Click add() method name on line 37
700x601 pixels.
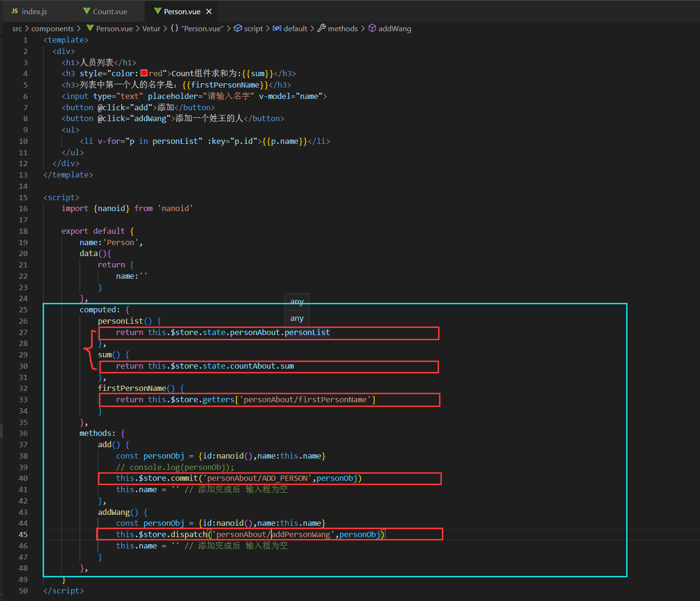pyautogui.click(x=109, y=445)
